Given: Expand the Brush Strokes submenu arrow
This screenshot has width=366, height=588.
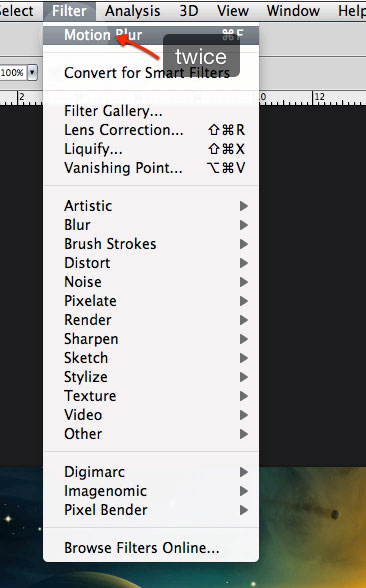Looking at the screenshot, I should click(244, 244).
